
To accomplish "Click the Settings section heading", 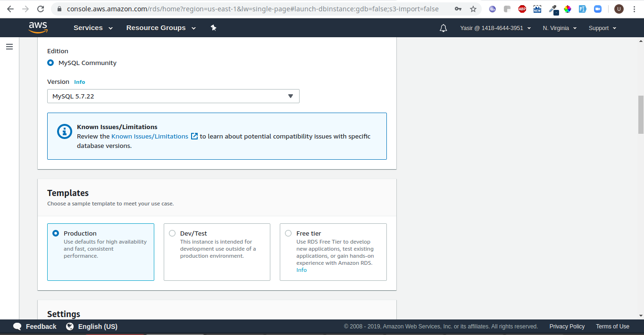I will point(64,314).
